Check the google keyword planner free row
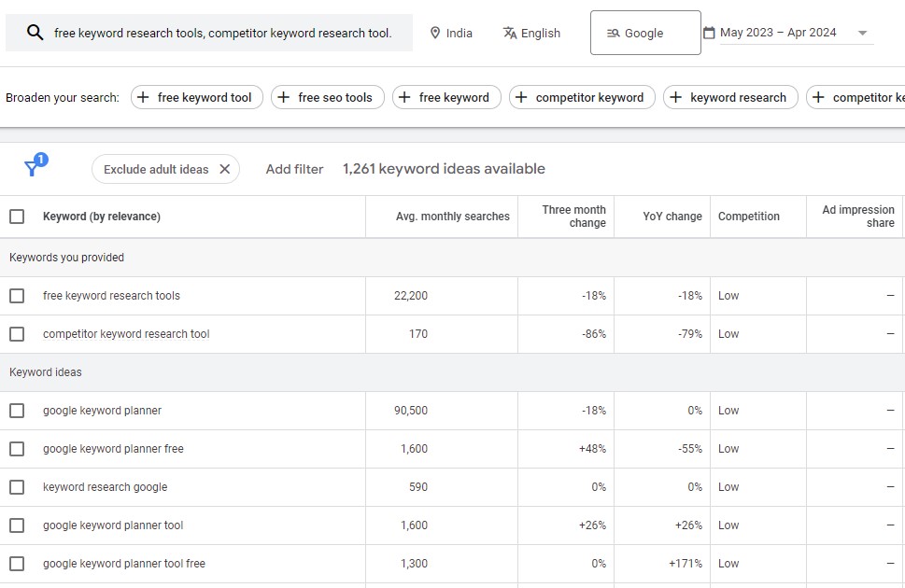905x588 pixels. click(18, 449)
